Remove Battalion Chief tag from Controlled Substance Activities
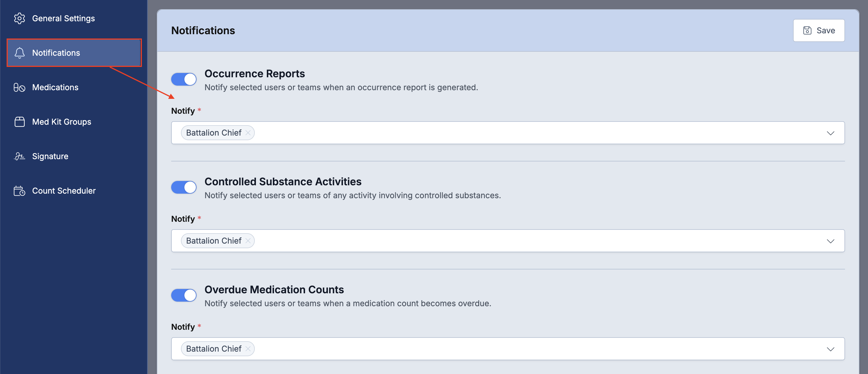868x374 pixels. (x=248, y=241)
